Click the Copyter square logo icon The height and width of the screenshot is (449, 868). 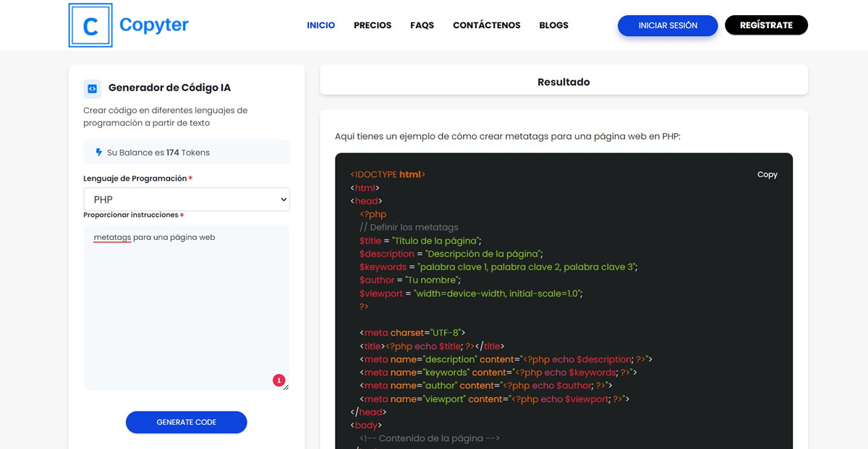pos(90,25)
